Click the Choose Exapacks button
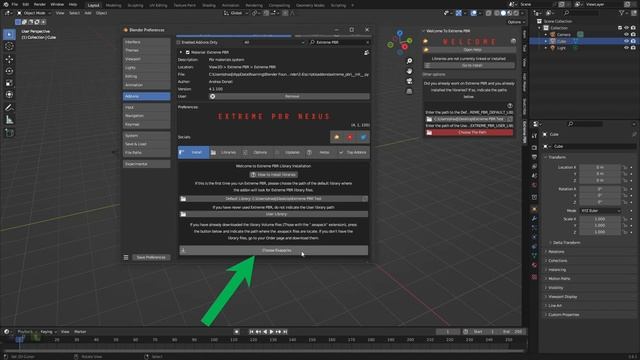This screenshot has height=360, width=640. [274, 250]
